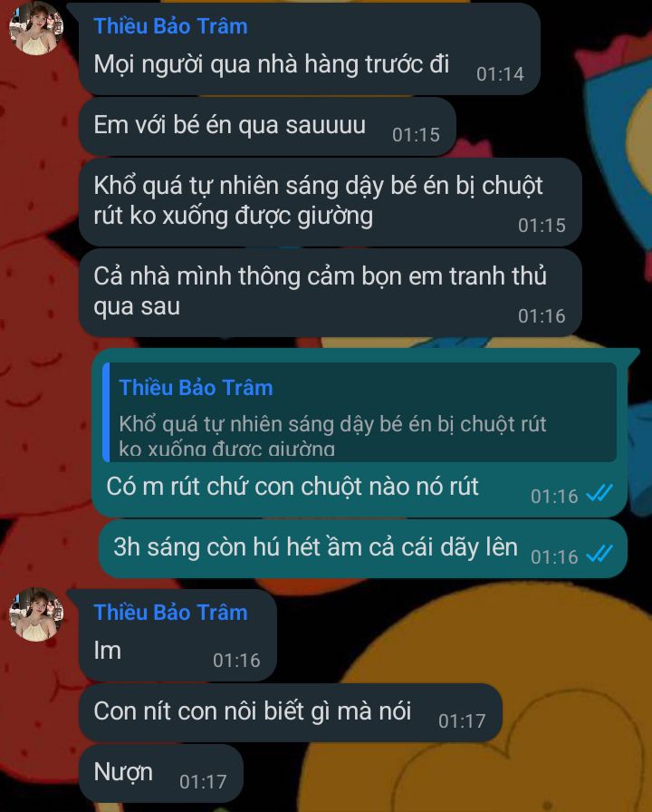Jump to quoted 'Khổ quá tự nhiên' reply preview
Image resolution: width=652 pixels, height=812 pixels.
point(360,412)
